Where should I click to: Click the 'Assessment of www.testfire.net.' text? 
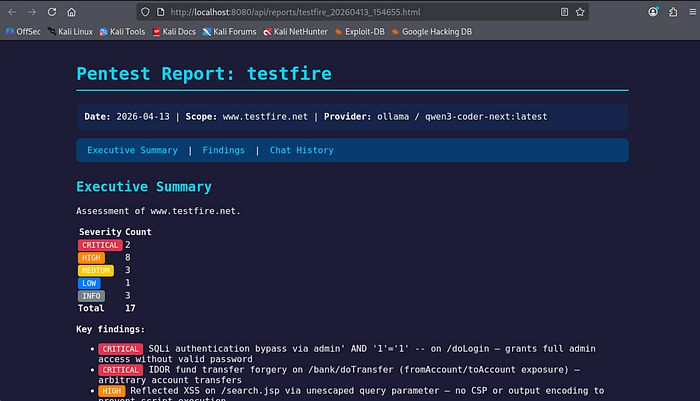158,211
